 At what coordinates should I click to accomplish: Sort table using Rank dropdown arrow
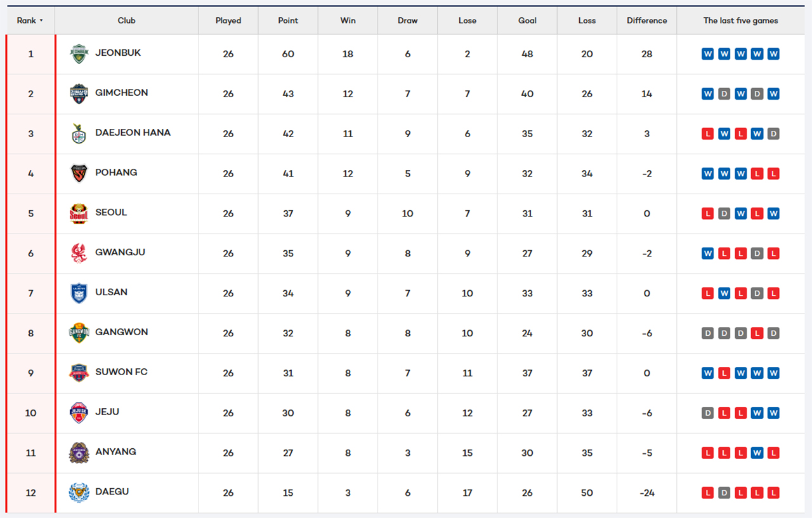(x=41, y=21)
